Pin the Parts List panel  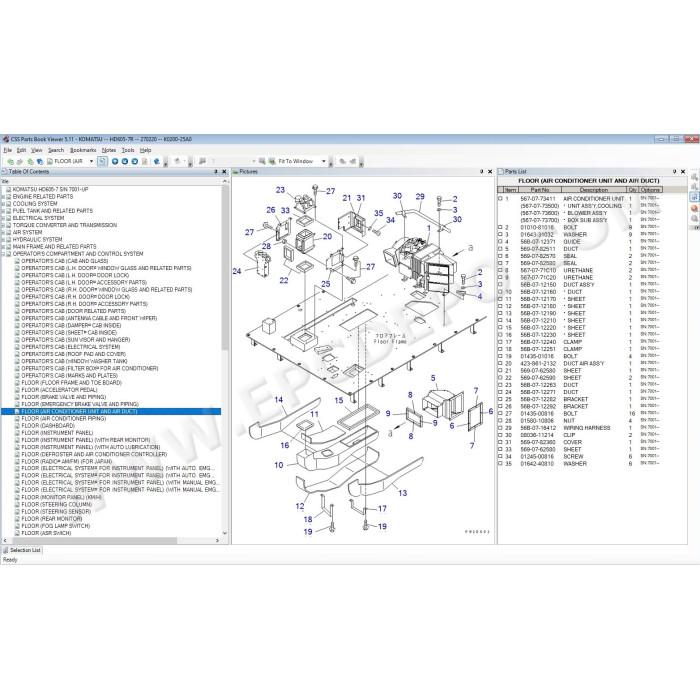click(x=674, y=172)
